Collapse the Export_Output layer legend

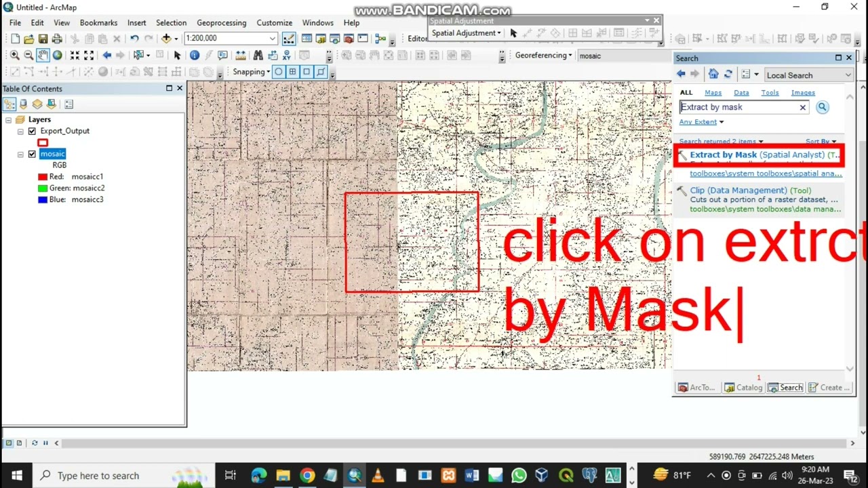(20, 131)
